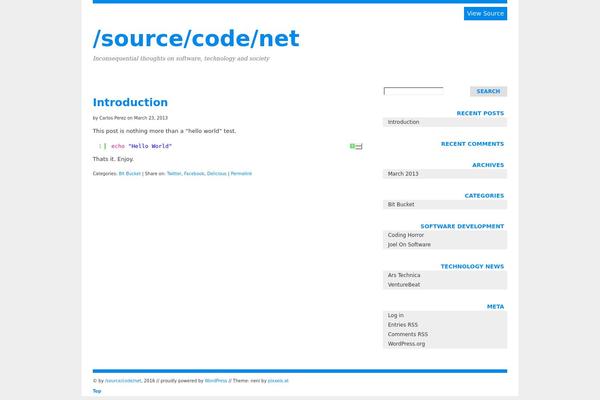Click the code block toolbar icon

(356, 146)
